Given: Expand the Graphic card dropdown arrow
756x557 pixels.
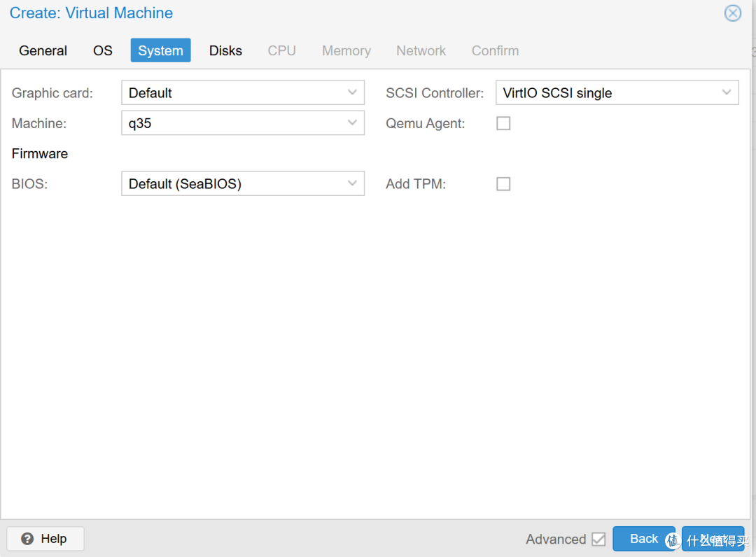Looking at the screenshot, I should [353, 93].
